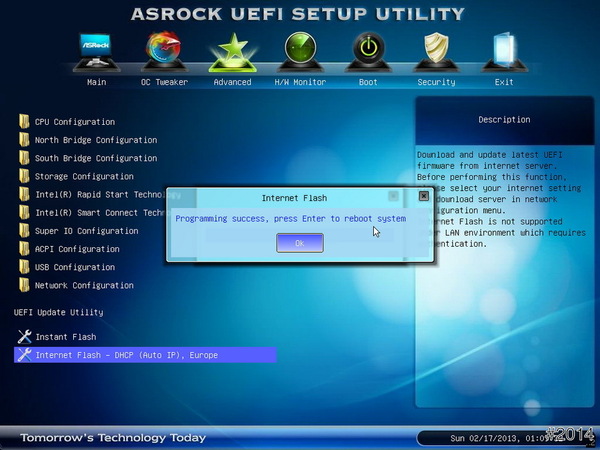600x450 pixels.
Task: Click the Intel Rapid Start folder icon
Action: pos(24,194)
